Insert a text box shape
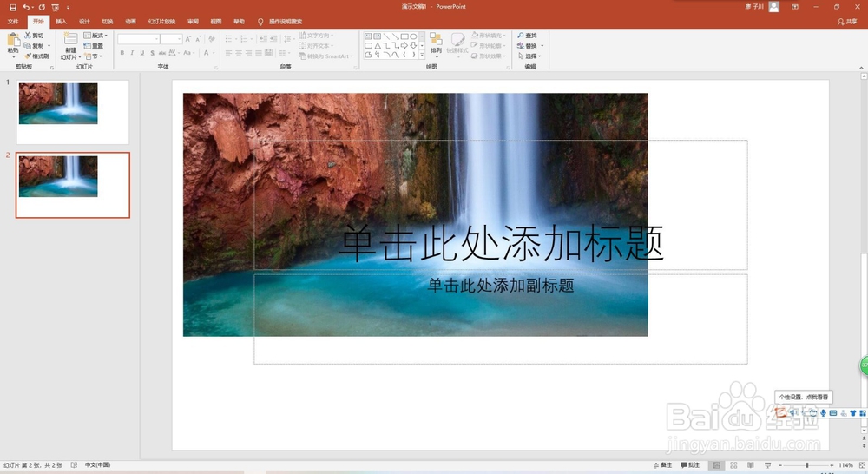The image size is (868, 474). 368,36
